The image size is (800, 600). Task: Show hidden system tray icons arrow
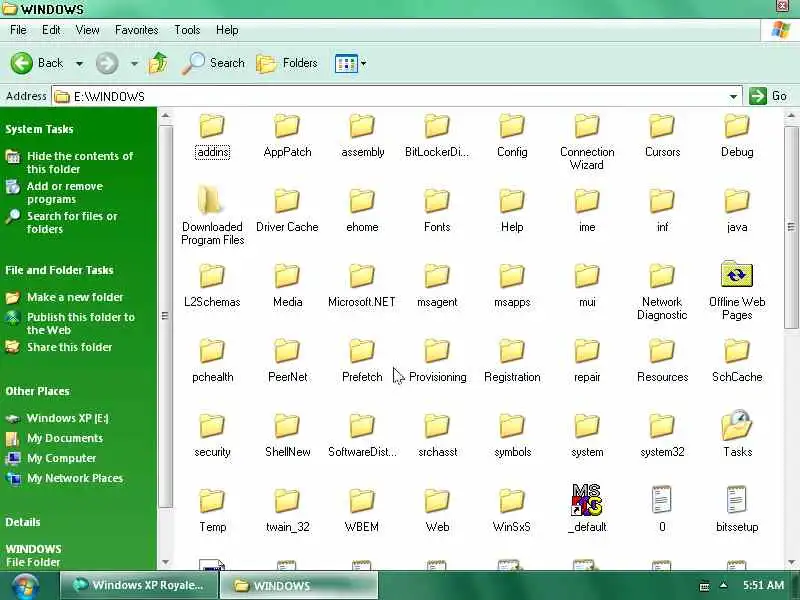(723, 585)
